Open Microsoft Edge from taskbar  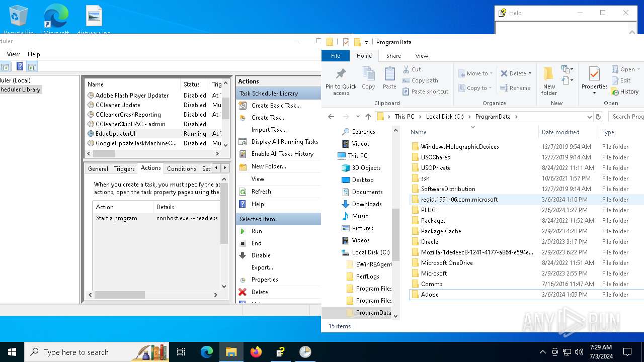click(207, 352)
